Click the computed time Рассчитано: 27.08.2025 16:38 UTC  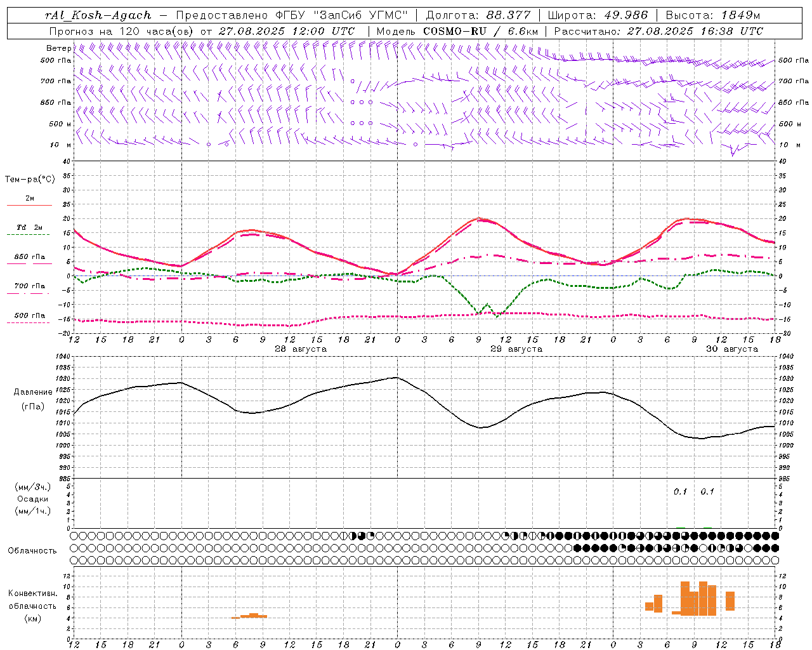click(x=658, y=31)
